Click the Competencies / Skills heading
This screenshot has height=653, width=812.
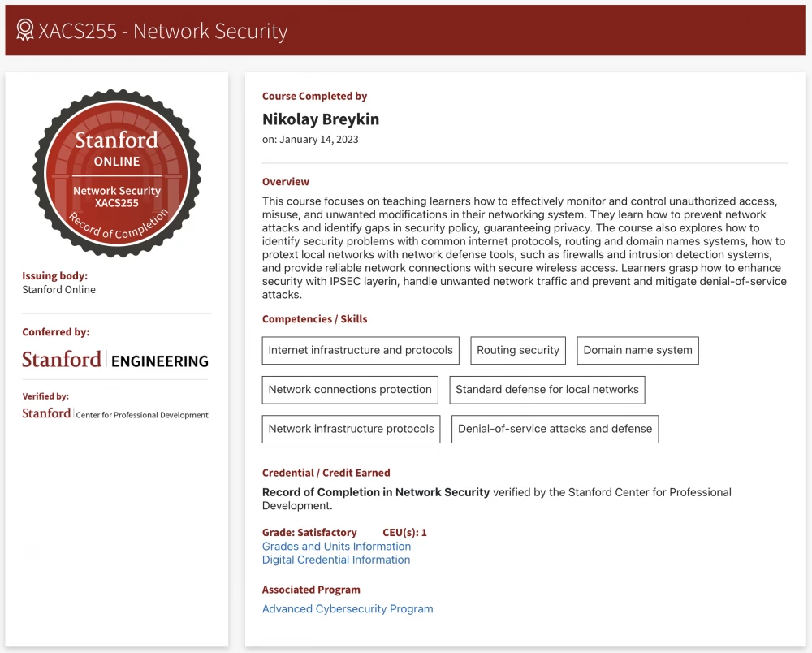[314, 319]
